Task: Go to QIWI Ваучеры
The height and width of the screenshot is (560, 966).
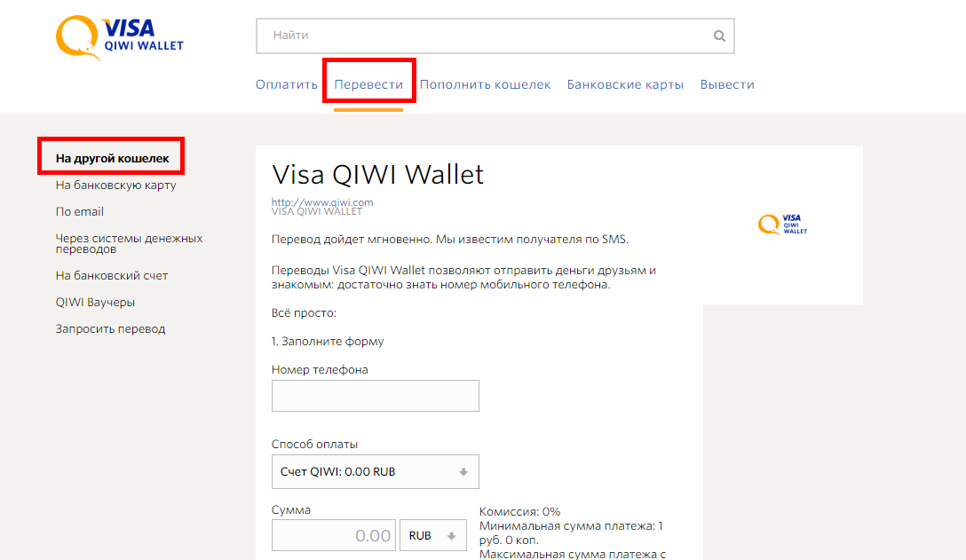Action: click(x=95, y=302)
